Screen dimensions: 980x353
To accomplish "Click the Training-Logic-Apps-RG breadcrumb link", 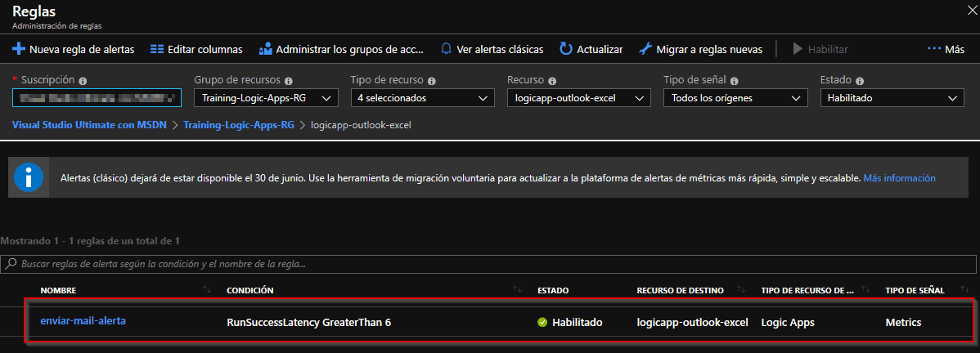I will 239,125.
